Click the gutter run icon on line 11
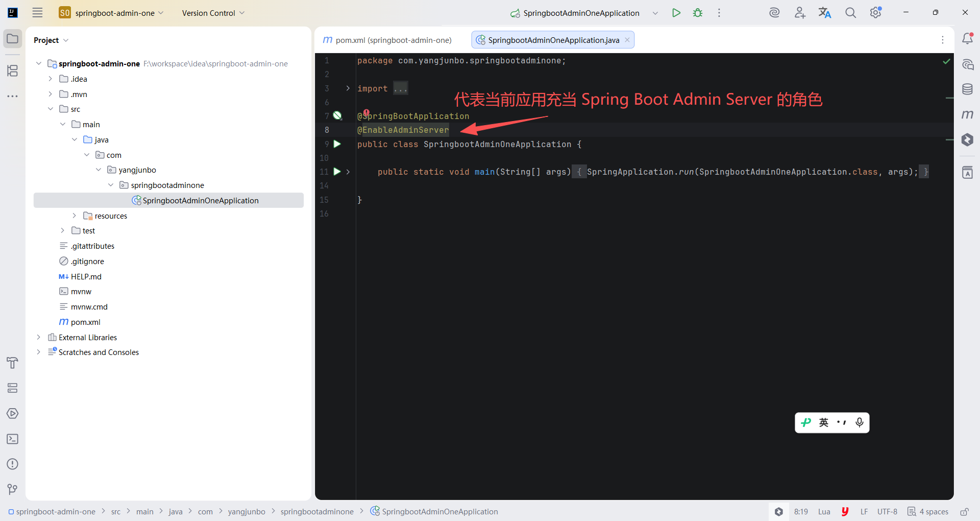 tap(337, 172)
